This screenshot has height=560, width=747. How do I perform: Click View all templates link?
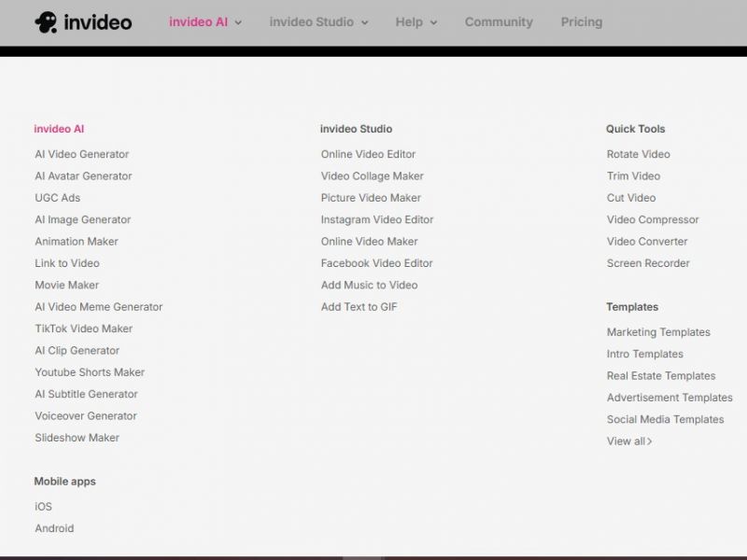point(629,441)
